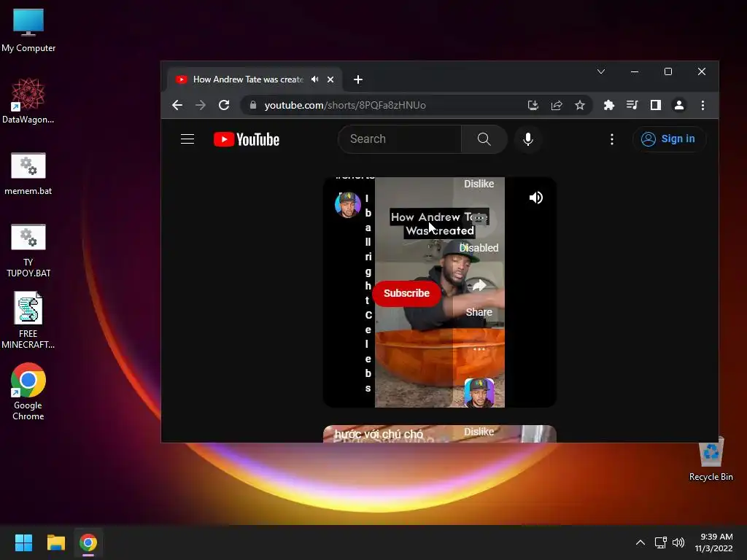The width and height of the screenshot is (747, 560).
Task: Click the install app icon in address bar
Action: pos(533,105)
